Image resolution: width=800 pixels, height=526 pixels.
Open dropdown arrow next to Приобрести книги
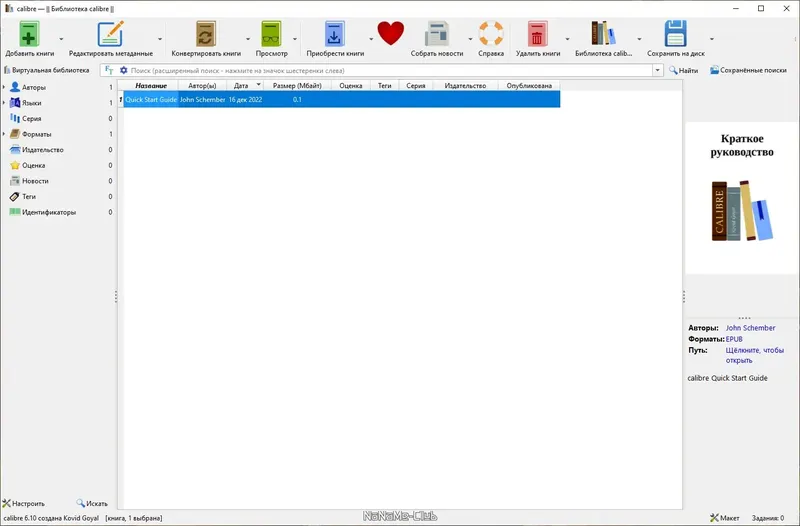(x=371, y=39)
